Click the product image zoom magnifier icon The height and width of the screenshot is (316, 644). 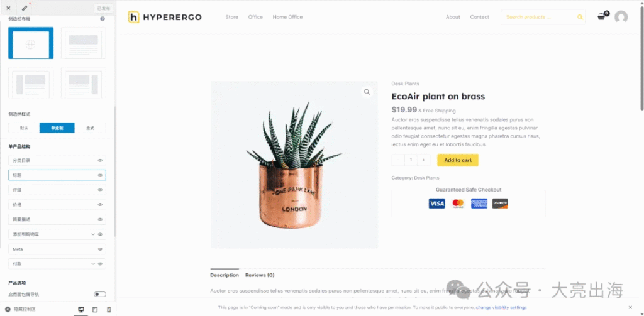click(x=367, y=92)
